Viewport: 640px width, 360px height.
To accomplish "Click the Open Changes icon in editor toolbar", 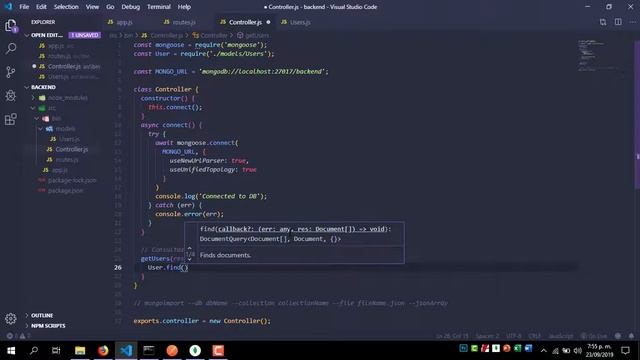I will click(x=603, y=22).
